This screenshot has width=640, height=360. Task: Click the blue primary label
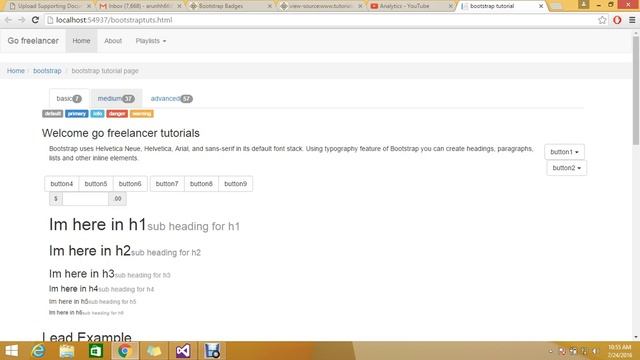(77, 113)
